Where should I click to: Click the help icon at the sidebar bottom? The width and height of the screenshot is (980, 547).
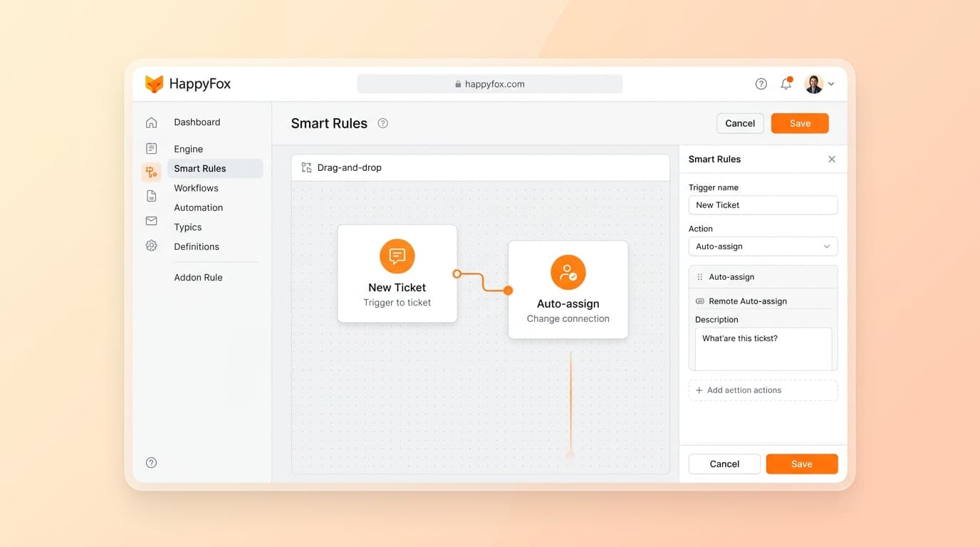click(x=151, y=462)
